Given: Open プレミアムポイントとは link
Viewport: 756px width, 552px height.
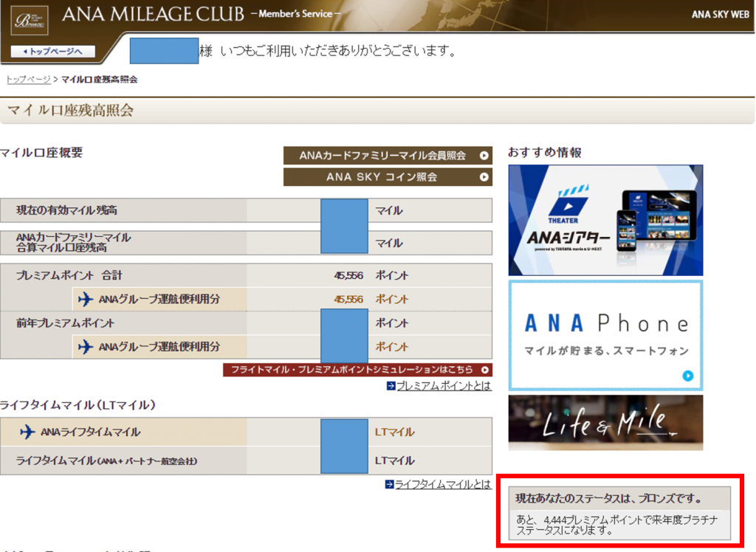Looking at the screenshot, I should click(444, 386).
